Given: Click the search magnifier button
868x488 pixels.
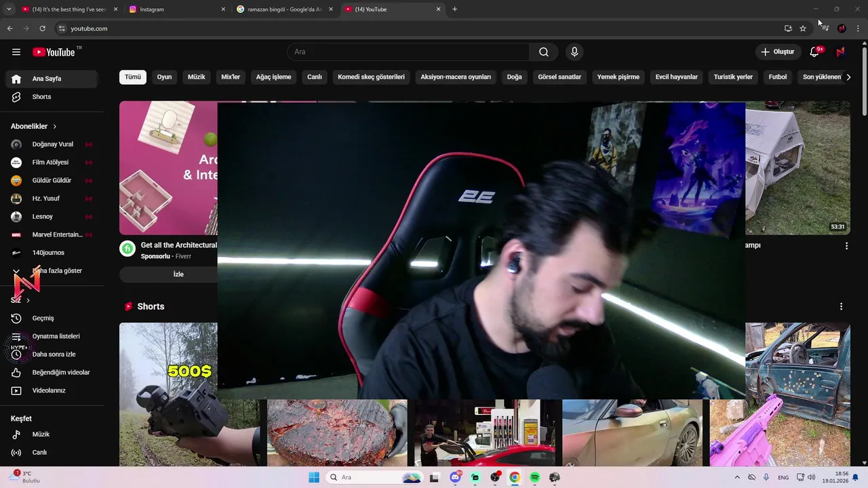Looking at the screenshot, I should 544,52.
